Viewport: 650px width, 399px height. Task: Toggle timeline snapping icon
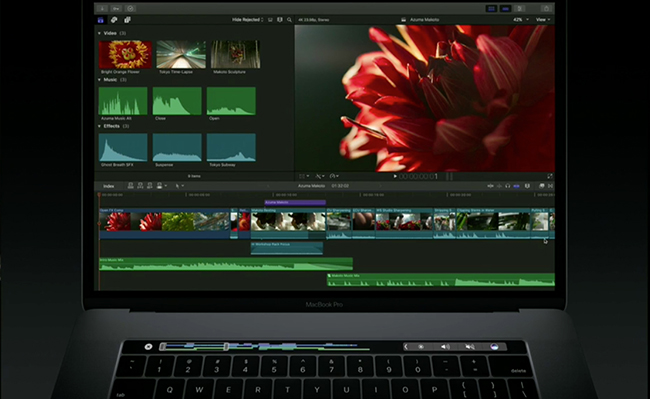517,186
